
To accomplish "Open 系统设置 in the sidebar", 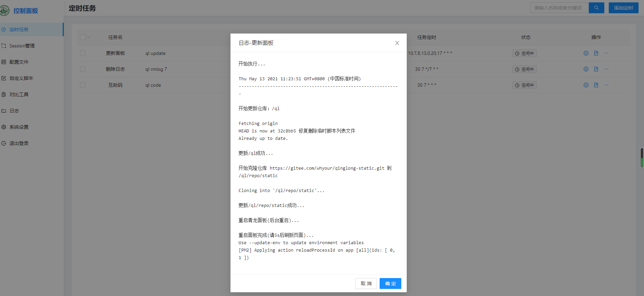I will [x=32, y=127].
